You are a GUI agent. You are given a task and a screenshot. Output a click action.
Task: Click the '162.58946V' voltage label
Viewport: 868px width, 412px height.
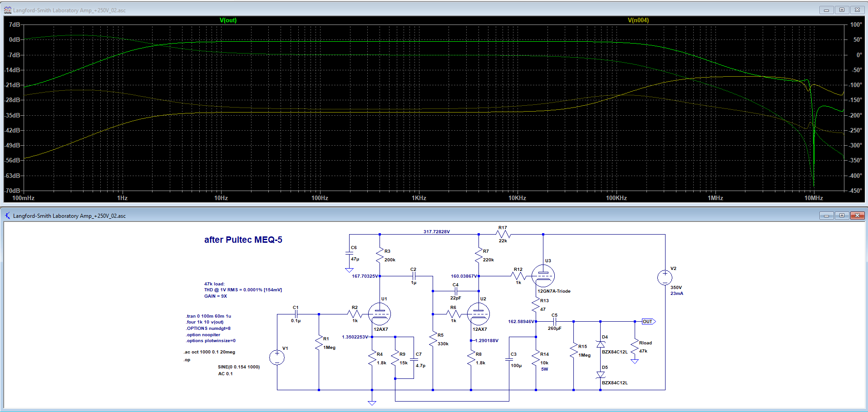point(521,322)
